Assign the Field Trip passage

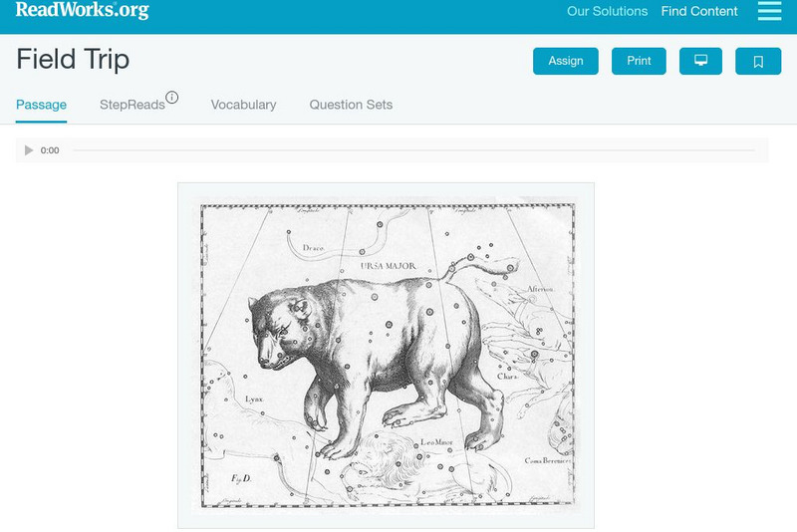[x=565, y=61]
